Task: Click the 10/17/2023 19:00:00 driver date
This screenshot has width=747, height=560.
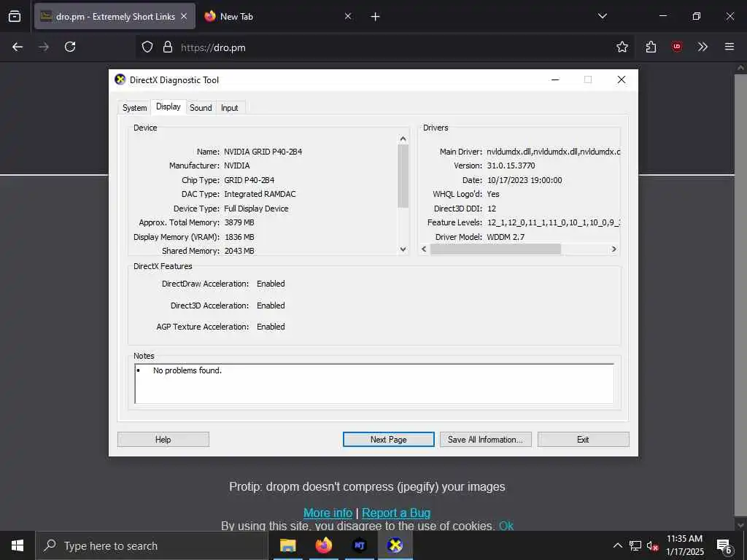Action: tap(525, 180)
